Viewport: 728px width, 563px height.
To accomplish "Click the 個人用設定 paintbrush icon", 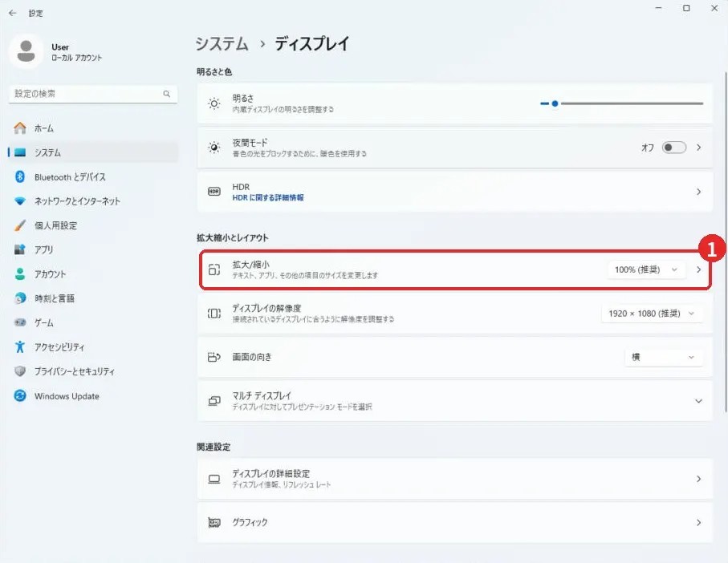I will tap(20, 225).
